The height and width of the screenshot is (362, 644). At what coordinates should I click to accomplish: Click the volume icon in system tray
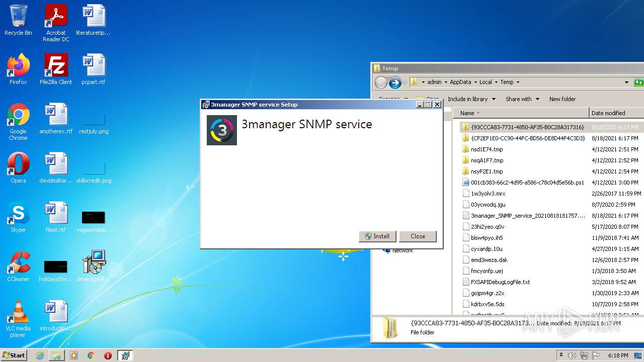[572, 355]
